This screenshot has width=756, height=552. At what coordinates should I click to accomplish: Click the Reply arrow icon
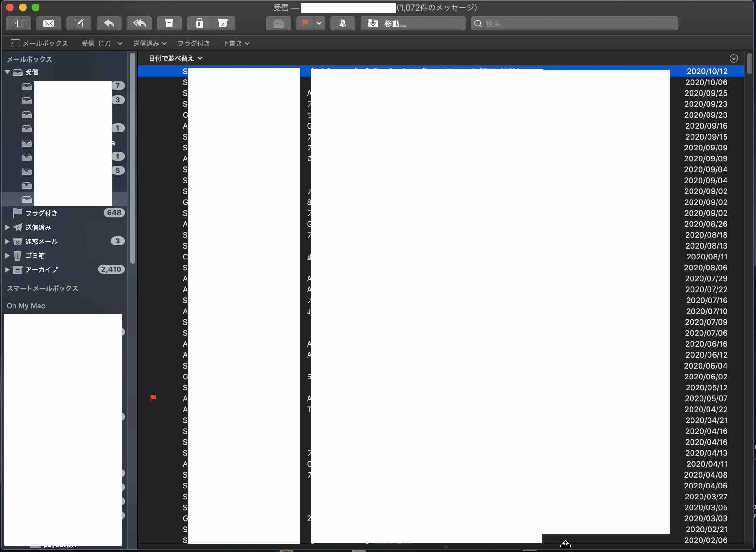point(109,23)
